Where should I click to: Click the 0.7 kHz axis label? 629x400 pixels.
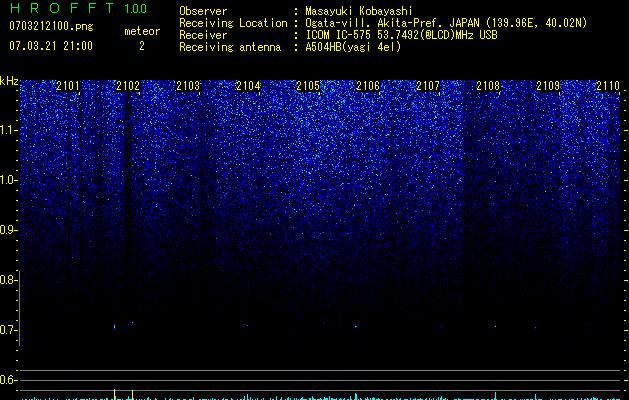[7, 330]
